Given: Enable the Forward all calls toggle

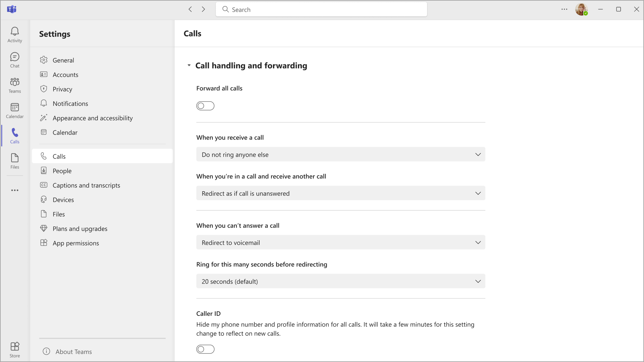Looking at the screenshot, I should coord(205,106).
